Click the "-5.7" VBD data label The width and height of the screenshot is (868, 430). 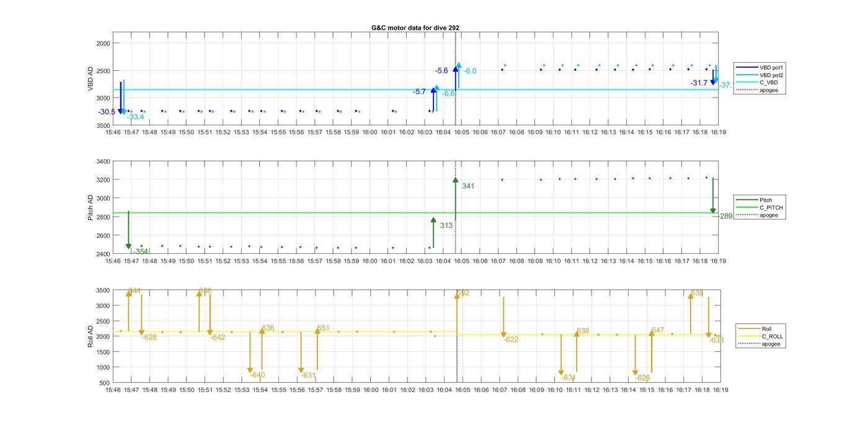(x=420, y=92)
